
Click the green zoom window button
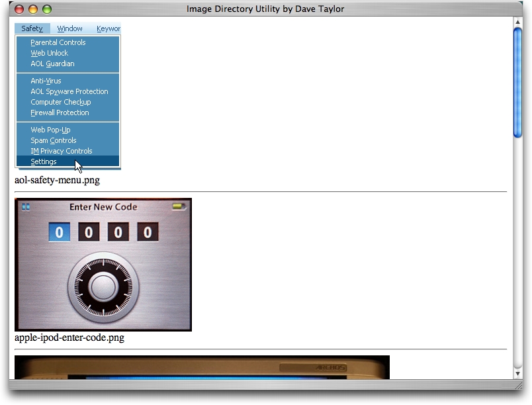pyautogui.click(x=46, y=9)
